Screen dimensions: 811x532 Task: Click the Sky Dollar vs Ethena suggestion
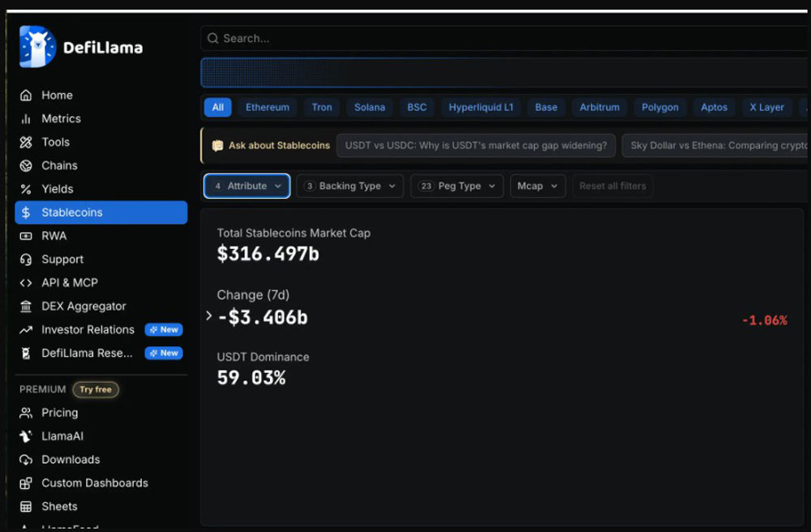[715, 146]
